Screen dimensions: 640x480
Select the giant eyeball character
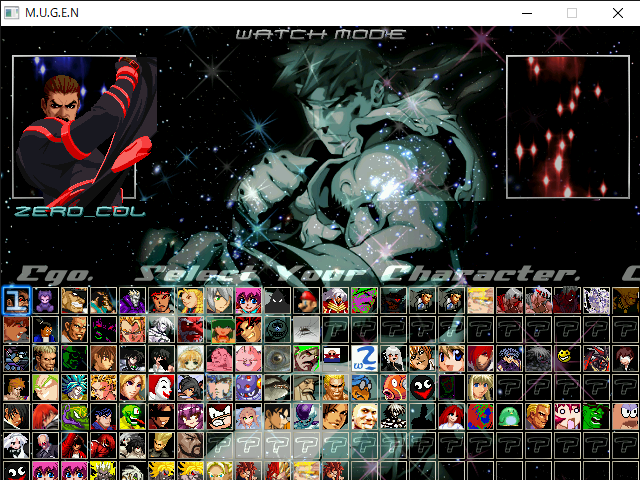[277, 359]
